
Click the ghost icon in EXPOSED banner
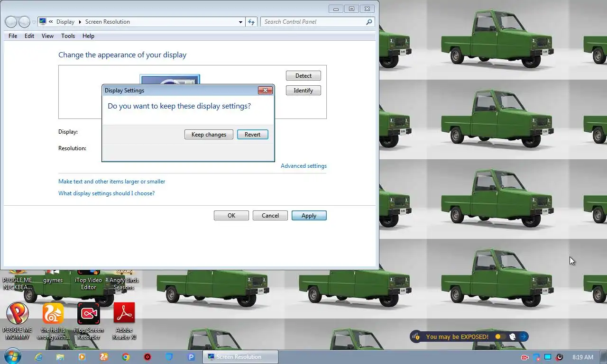pos(512,337)
